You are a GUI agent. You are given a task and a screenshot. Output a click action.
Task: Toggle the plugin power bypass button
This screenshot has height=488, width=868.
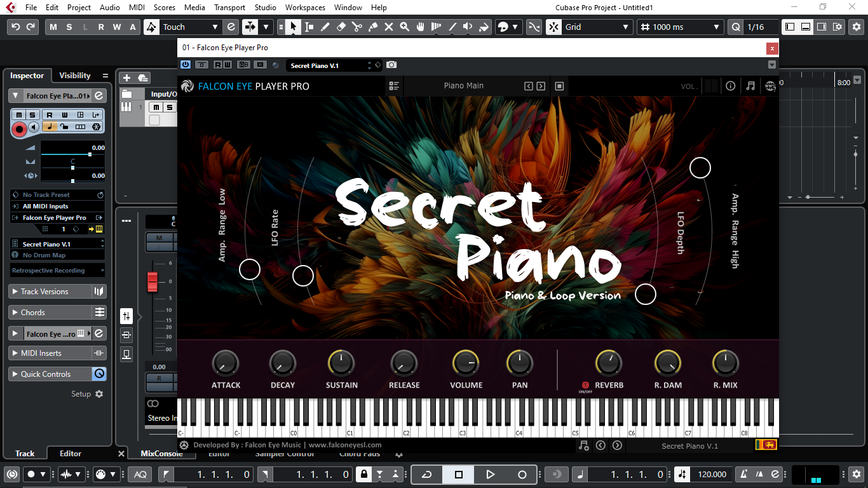186,65
